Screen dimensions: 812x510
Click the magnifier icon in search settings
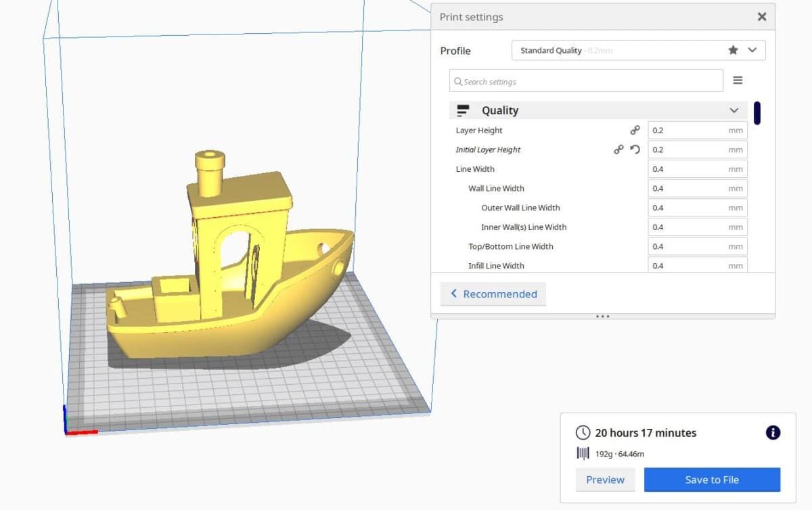click(x=459, y=80)
